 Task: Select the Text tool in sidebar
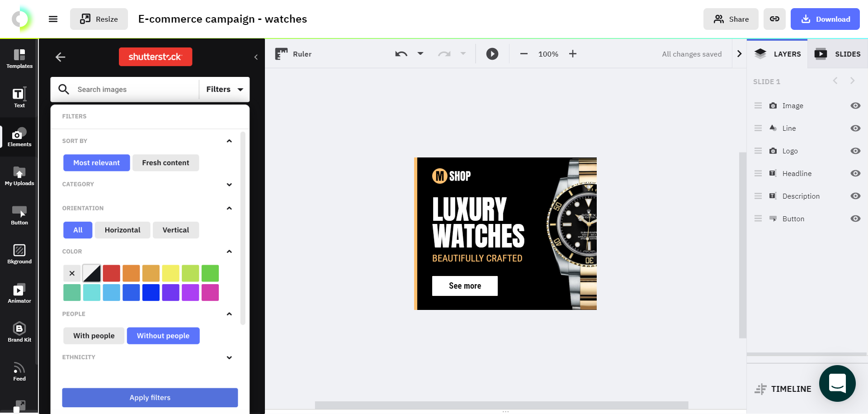pyautogui.click(x=19, y=97)
